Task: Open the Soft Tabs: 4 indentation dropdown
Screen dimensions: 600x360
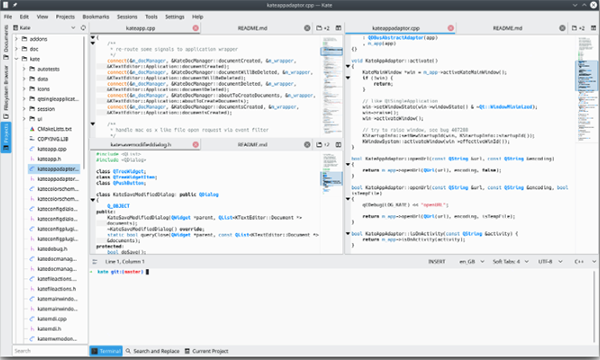Action: click(510, 262)
